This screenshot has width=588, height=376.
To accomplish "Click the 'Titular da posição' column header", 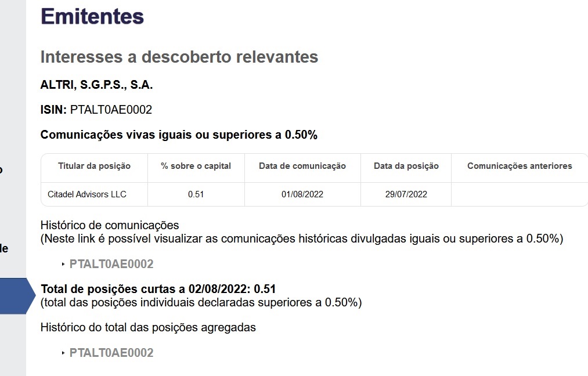I will click(x=94, y=166).
